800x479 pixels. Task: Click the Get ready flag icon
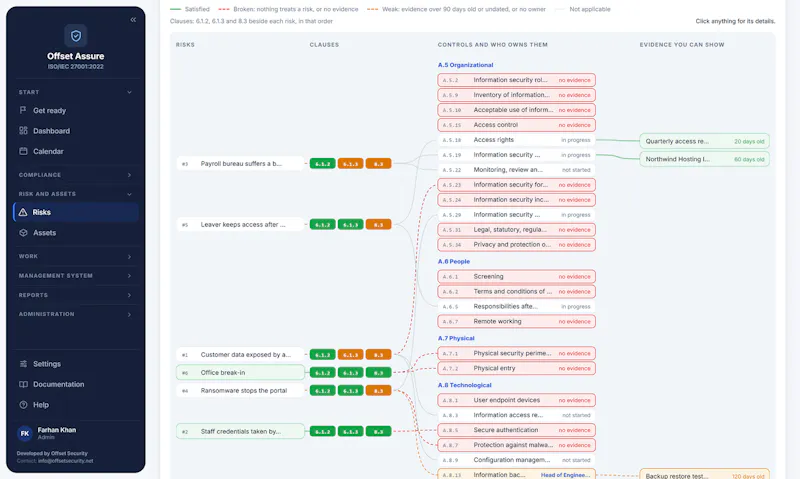coord(23,110)
